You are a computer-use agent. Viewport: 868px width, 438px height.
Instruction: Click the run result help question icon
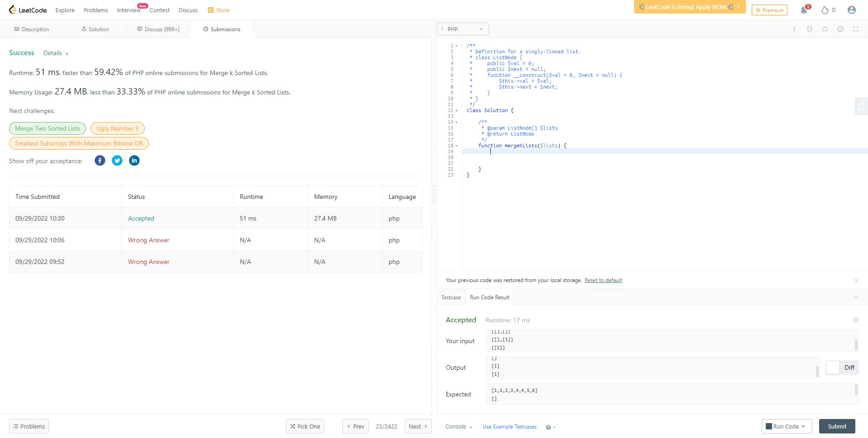click(x=856, y=320)
